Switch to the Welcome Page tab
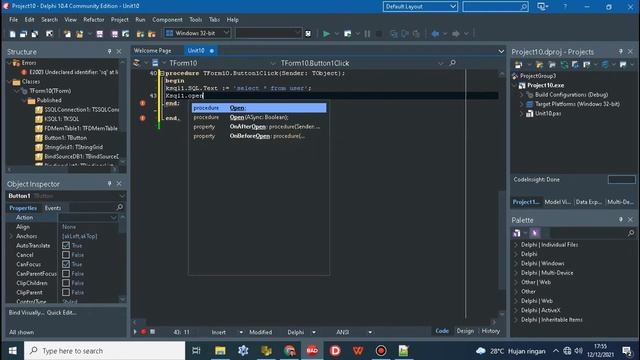This screenshot has width=640, height=360. point(153,51)
